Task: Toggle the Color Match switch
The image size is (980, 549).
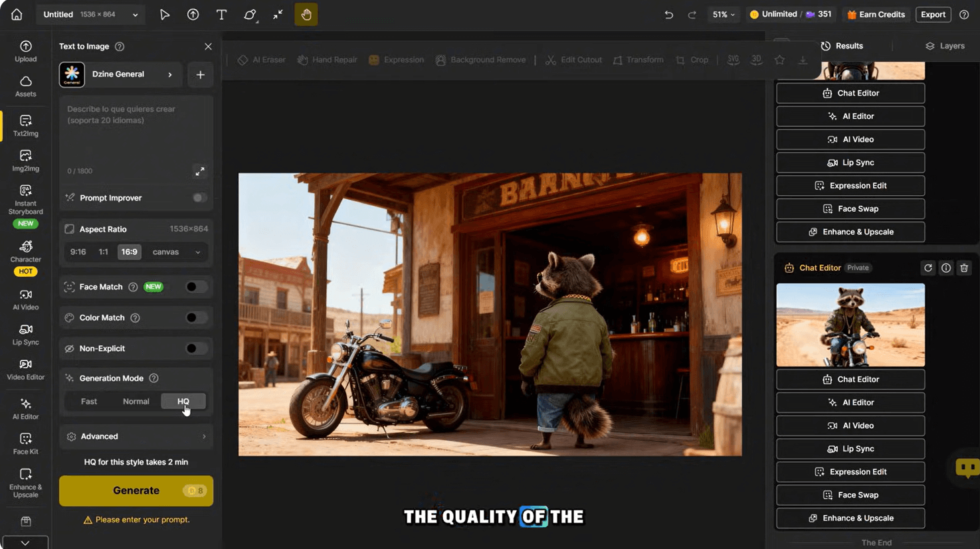Action: pyautogui.click(x=195, y=318)
